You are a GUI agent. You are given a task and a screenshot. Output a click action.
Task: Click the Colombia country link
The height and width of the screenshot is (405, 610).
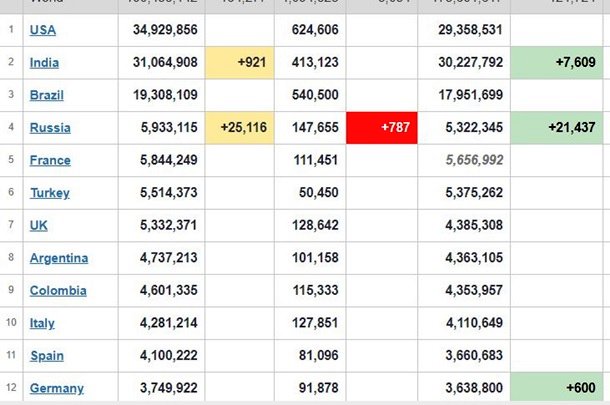click(x=58, y=291)
